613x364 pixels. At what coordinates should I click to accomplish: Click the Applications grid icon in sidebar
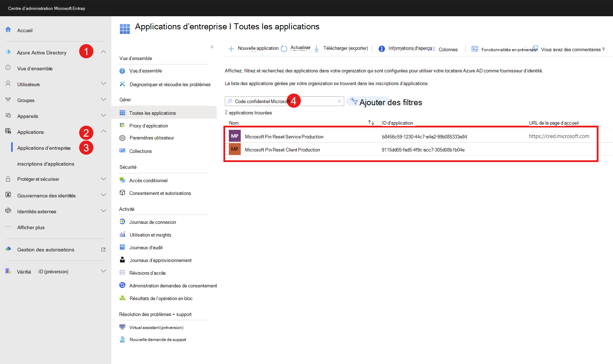[8, 131]
